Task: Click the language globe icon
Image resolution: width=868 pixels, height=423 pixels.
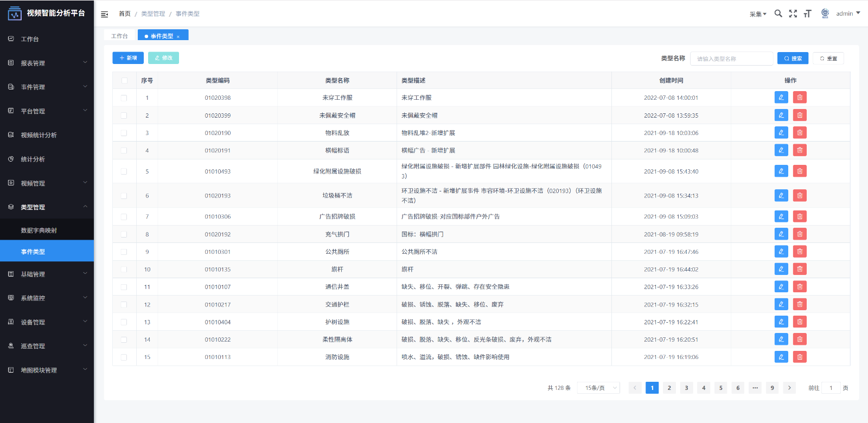Action: [x=825, y=14]
